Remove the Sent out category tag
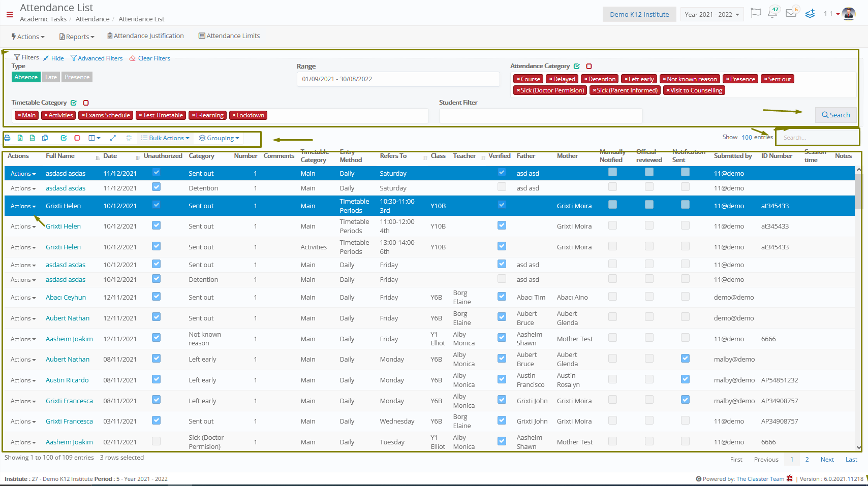This screenshot has width=868, height=486. (x=765, y=79)
